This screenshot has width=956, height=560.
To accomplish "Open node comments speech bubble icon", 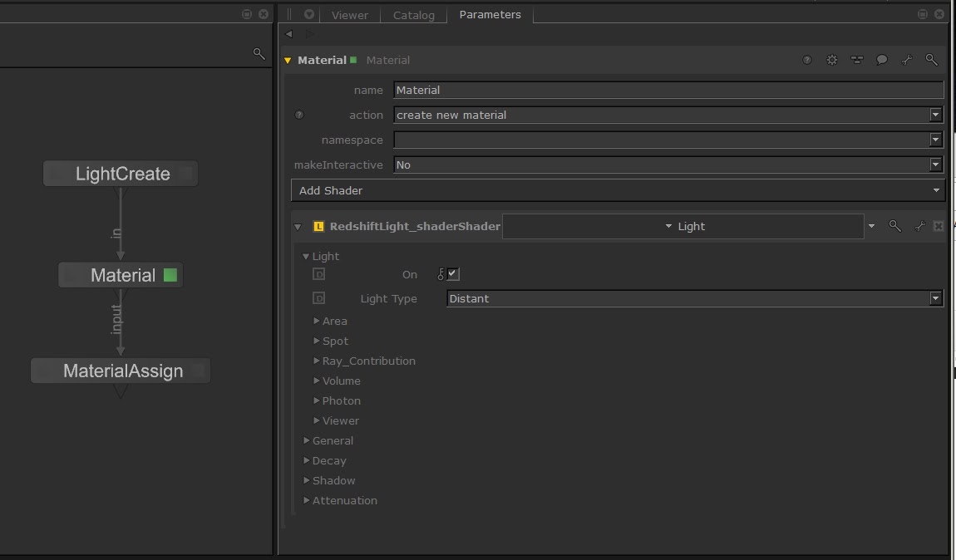I will click(882, 60).
